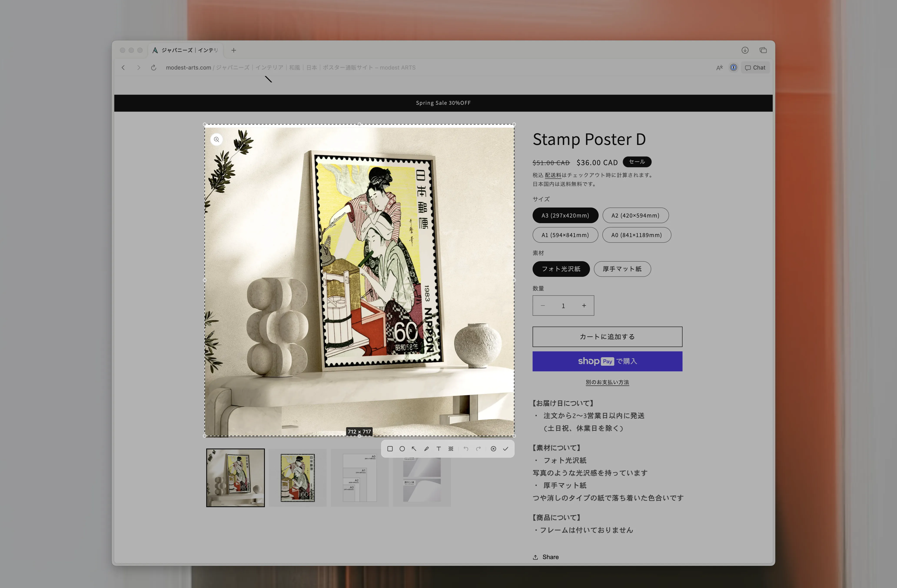Select the pixelate (mosaic) tool
Viewport: 897px width, 588px height.
[451, 448]
